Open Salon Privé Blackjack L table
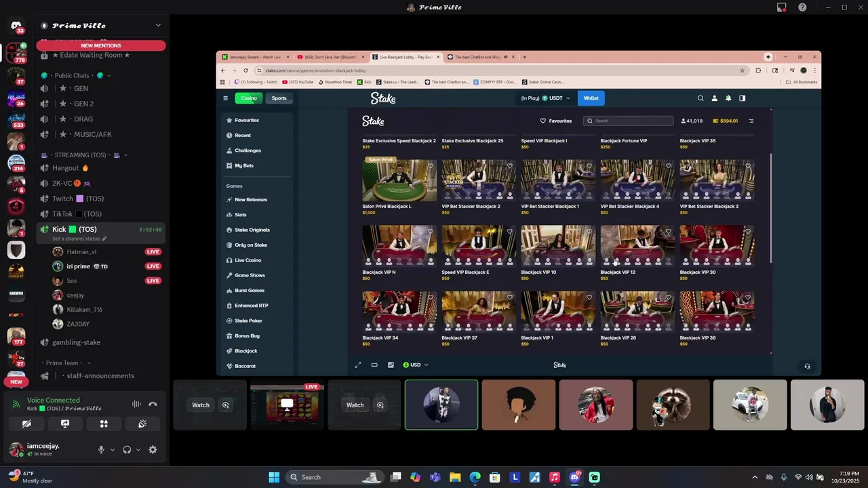The image size is (868, 488). coord(399,181)
